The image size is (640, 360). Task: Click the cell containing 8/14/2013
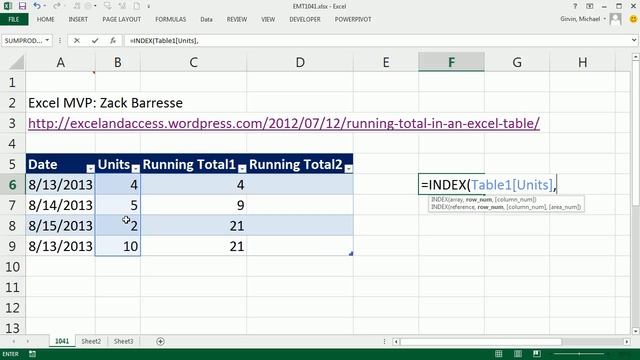point(60,205)
